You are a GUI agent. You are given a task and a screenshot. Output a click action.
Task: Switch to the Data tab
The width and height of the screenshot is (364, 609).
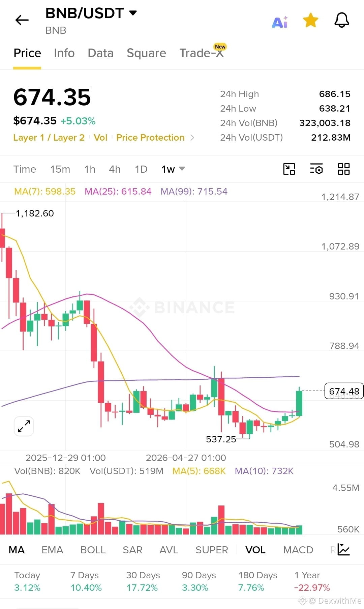(100, 53)
